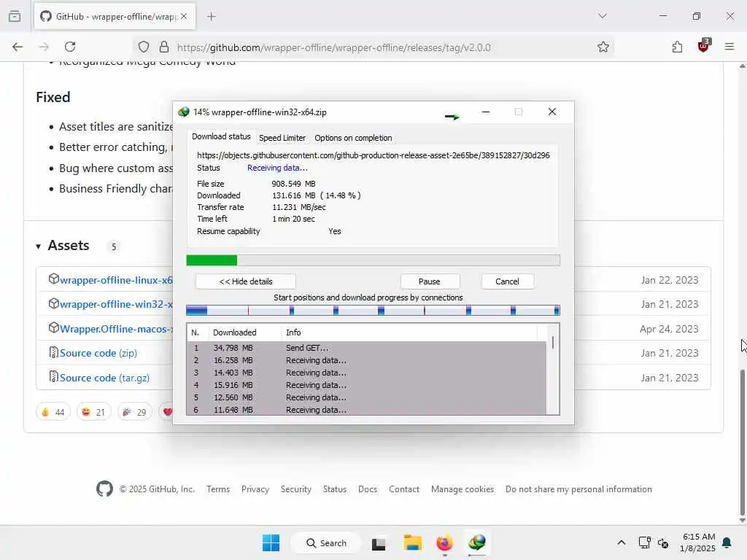Click the Firefox View icon
The image size is (747, 560).
[15, 16]
